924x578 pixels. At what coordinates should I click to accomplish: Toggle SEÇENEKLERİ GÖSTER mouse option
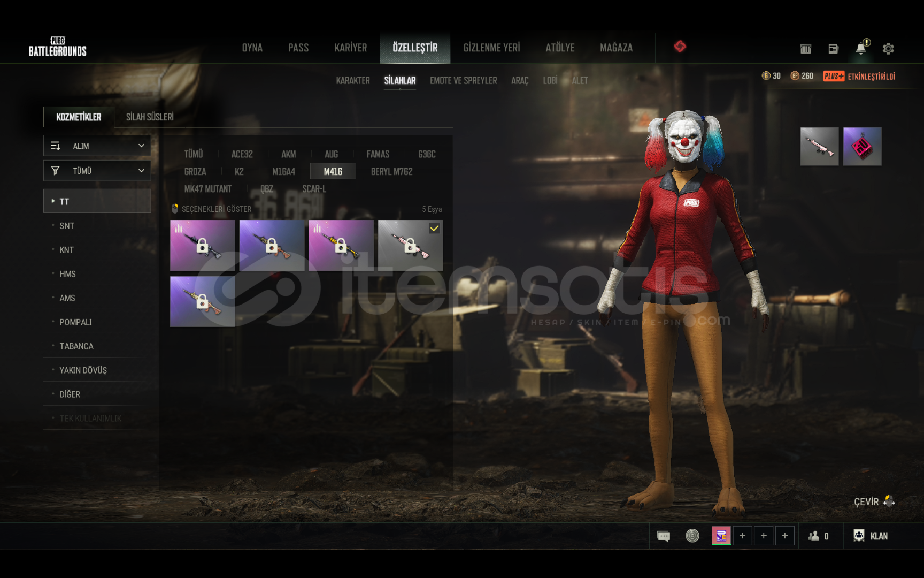211,209
